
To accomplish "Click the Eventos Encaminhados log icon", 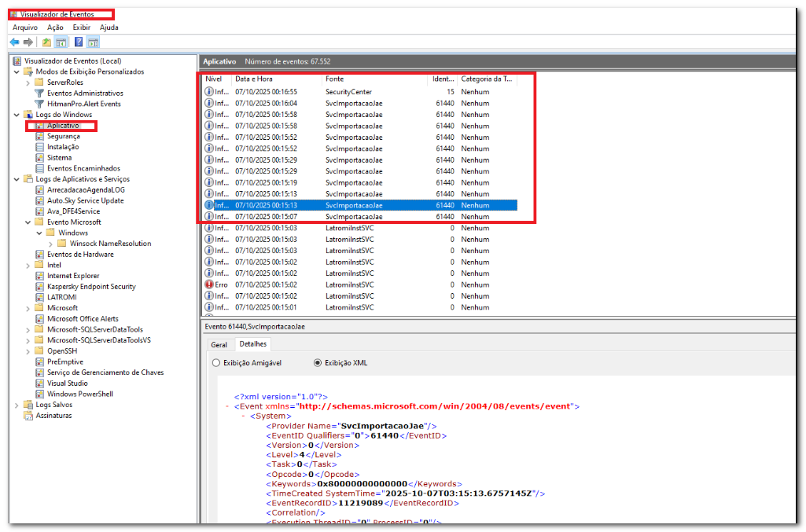I will click(x=39, y=168).
